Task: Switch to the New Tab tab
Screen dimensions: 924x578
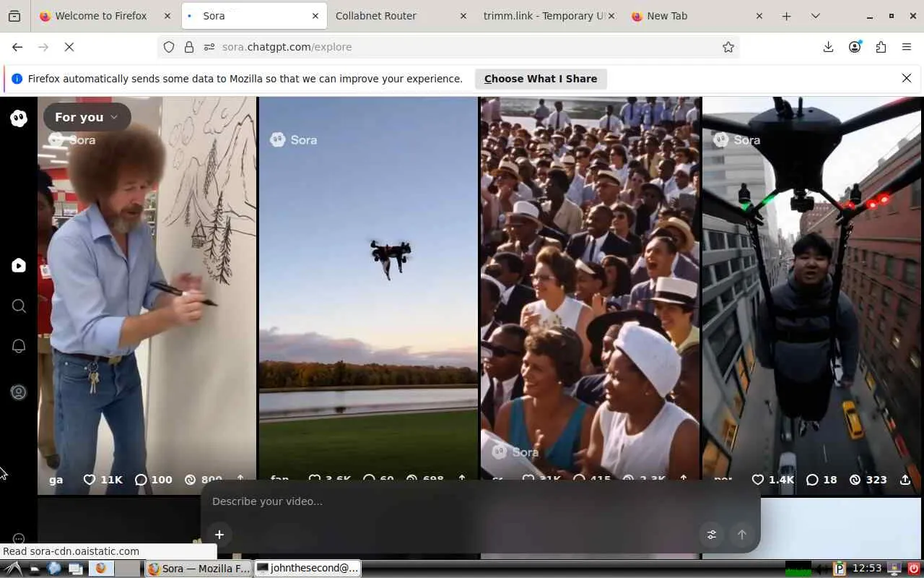Action: [x=696, y=16]
